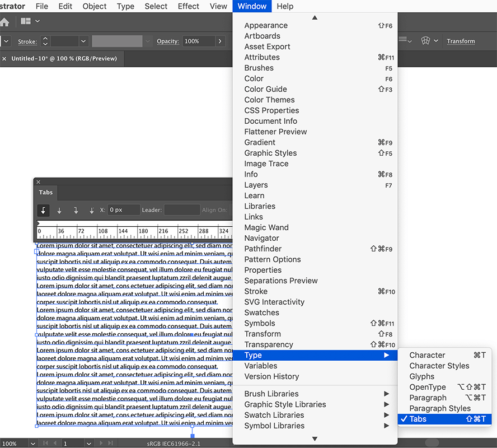Open the Help menu
Image resolution: width=497 pixels, height=448 pixels.
tap(285, 6)
